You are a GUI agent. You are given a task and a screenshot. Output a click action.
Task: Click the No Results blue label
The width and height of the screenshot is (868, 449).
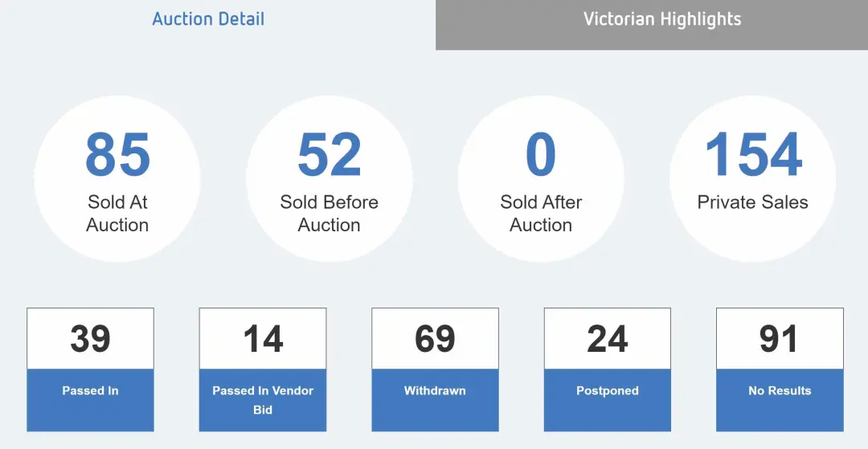click(x=780, y=390)
